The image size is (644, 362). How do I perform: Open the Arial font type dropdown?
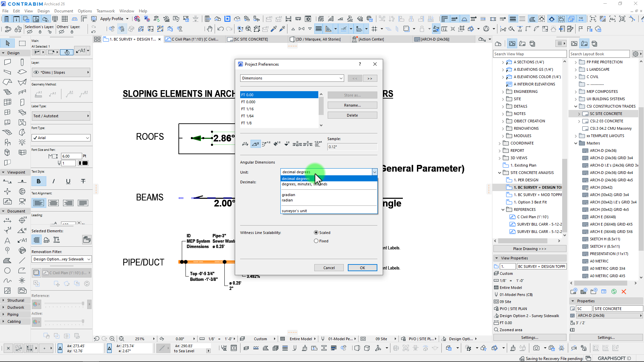tap(61, 138)
